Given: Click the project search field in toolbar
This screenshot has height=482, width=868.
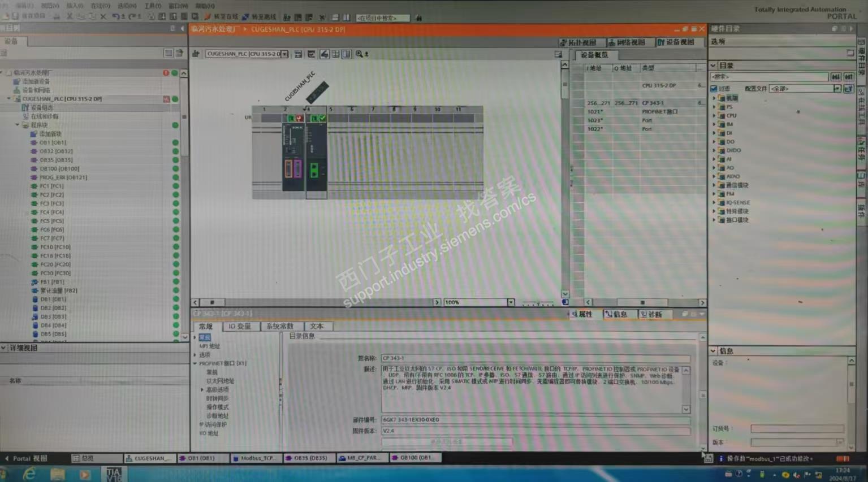Looking at the screenshot, I should tap(383, 18).
